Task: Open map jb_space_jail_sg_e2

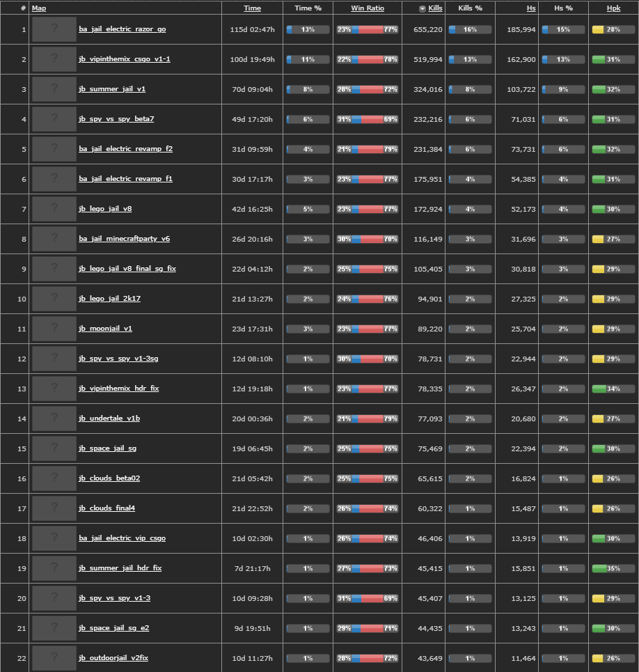Action: (x=114, y=628)
